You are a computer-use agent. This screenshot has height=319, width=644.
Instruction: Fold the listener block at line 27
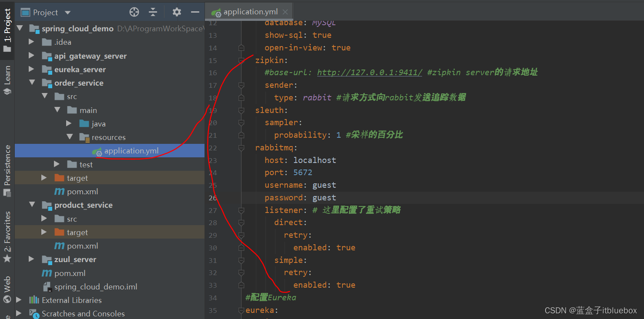pyautogui.click(x=241, y=210)
